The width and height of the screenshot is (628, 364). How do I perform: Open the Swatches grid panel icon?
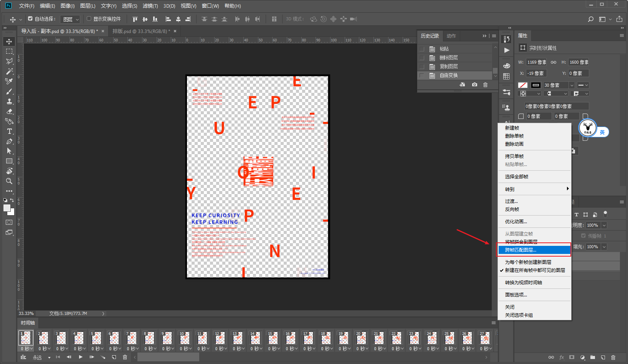(x=506, y=76)
